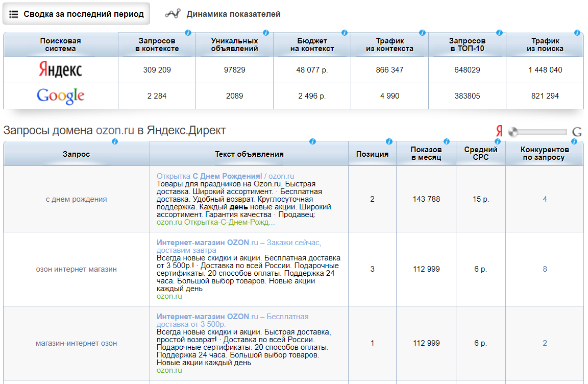The height and width of the screenshot is (384, 588).
Task: Open competitors count 4 for с днем рождения
Action: [545, 199]
